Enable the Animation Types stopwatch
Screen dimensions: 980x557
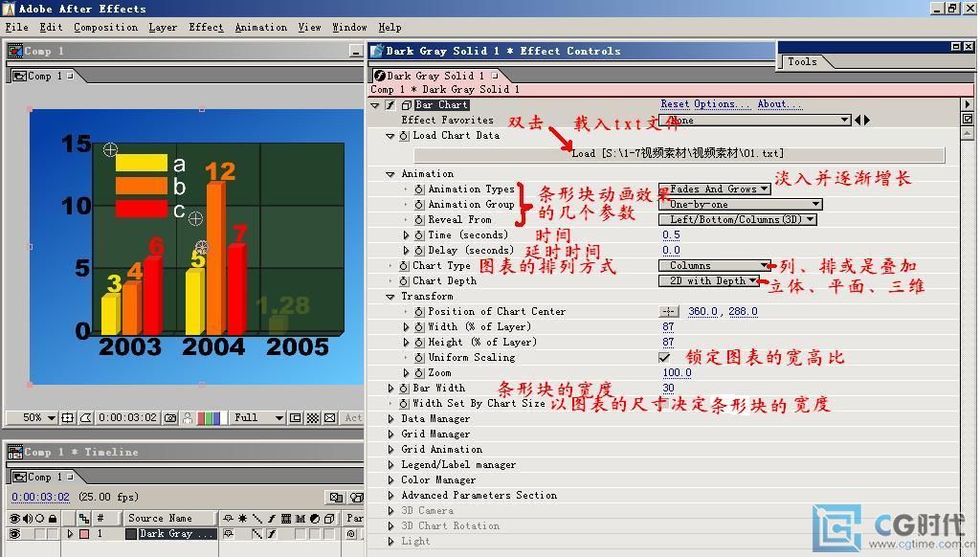point(419,189)
